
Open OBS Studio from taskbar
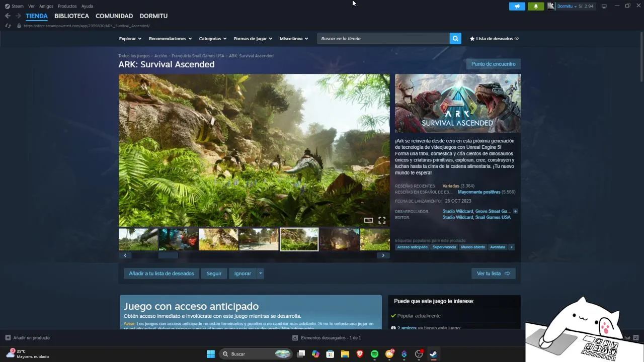[419, 354]
